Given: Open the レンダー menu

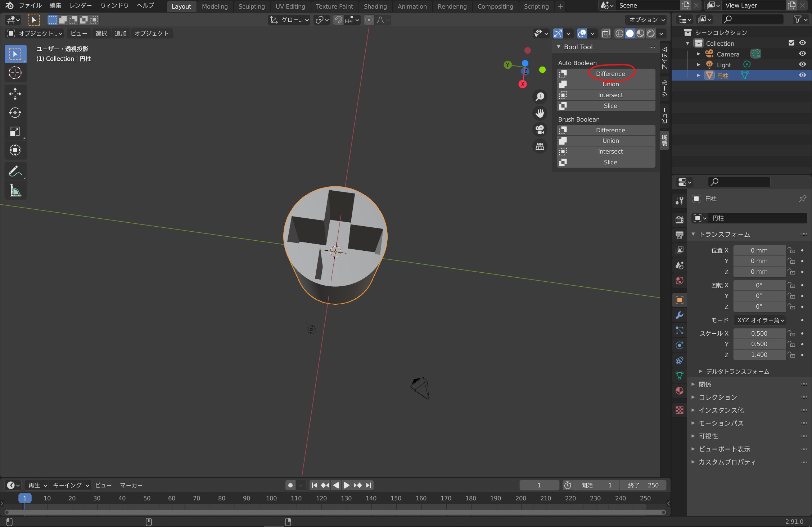Looking at the screenshot, I should tap(81, 5).
